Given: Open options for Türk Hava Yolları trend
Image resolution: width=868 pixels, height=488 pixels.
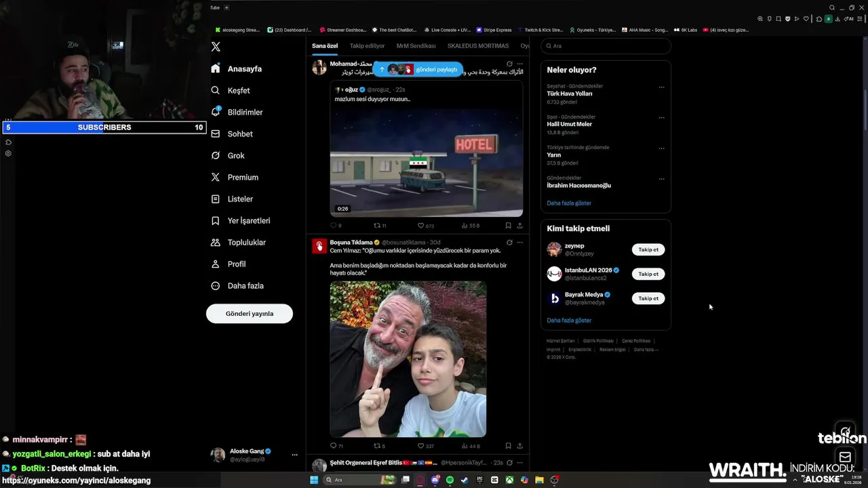Looking at the screenshot, I should pyautogui.click(x=662, y=87).
